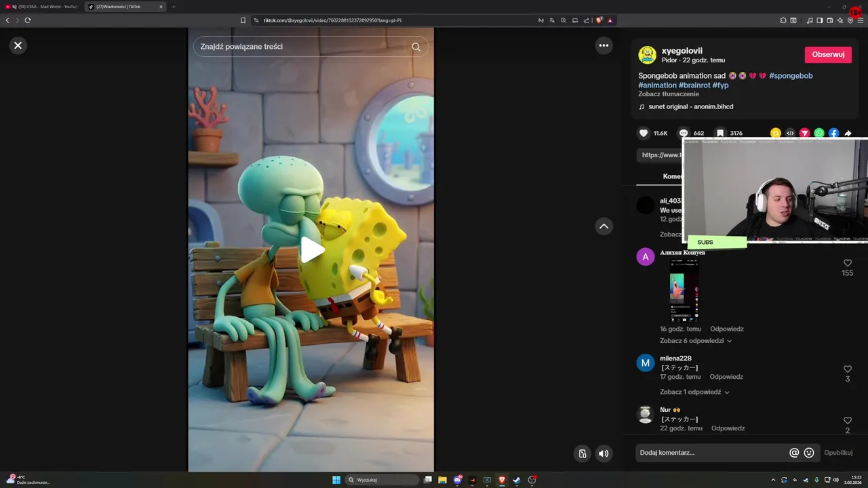Viewport: 868px width, 488px height.
Task: Switch to the YouTube Mad World tab
Action: click(x=41, y=7)
